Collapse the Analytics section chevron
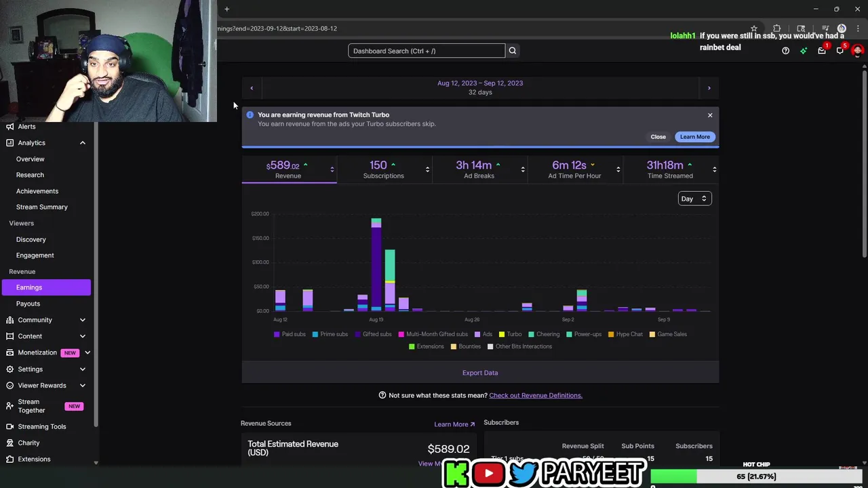This screenshot has width=868, height=488. click(x=83, y=143)
